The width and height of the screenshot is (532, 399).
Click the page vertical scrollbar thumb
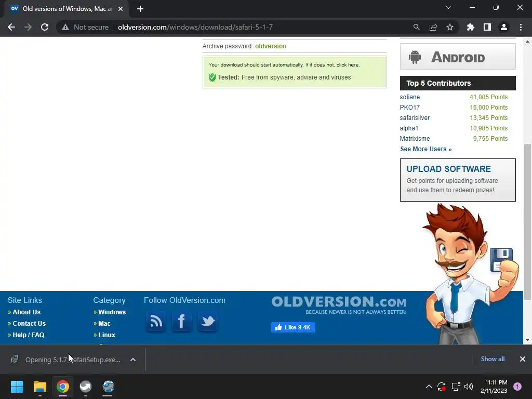[x=527, y=221]
